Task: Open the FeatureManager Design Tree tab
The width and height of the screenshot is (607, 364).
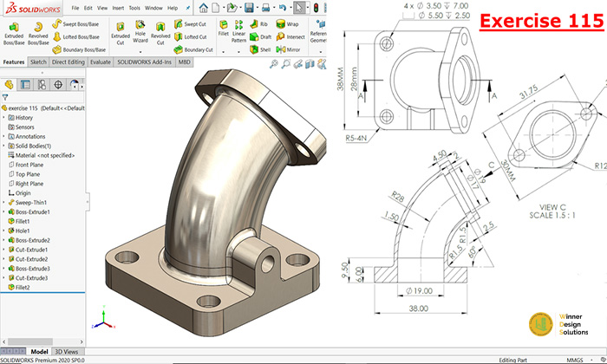Action: [x=9, y=84]
